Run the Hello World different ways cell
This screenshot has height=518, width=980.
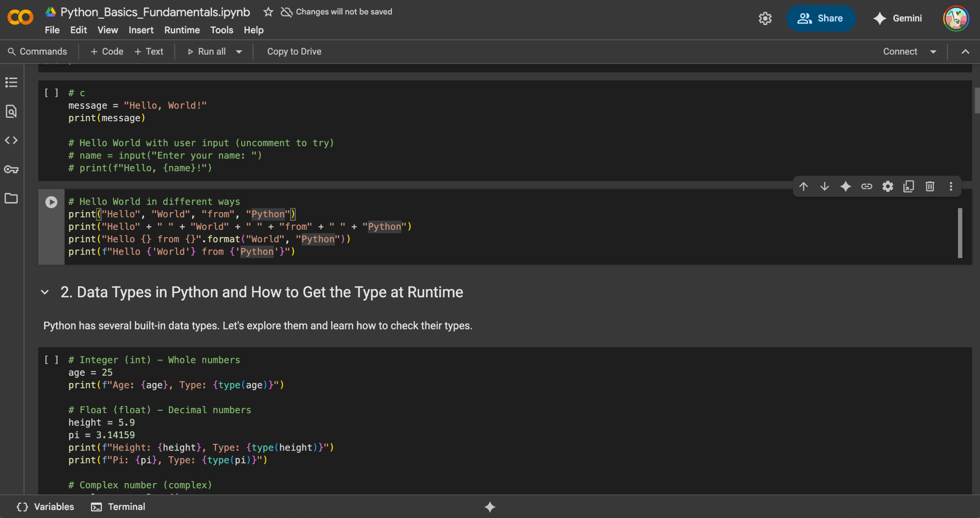coord(51,202)
